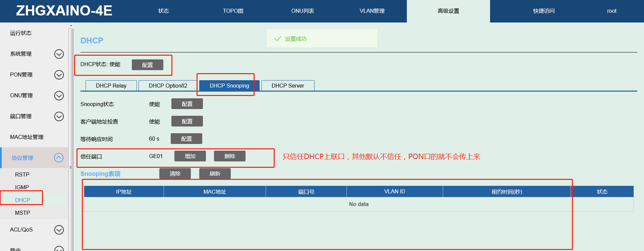The width and height of the screenshot is (644, 251).
Task: Expand the ACL/QoS chevron icon
Action: click(59, 230)
